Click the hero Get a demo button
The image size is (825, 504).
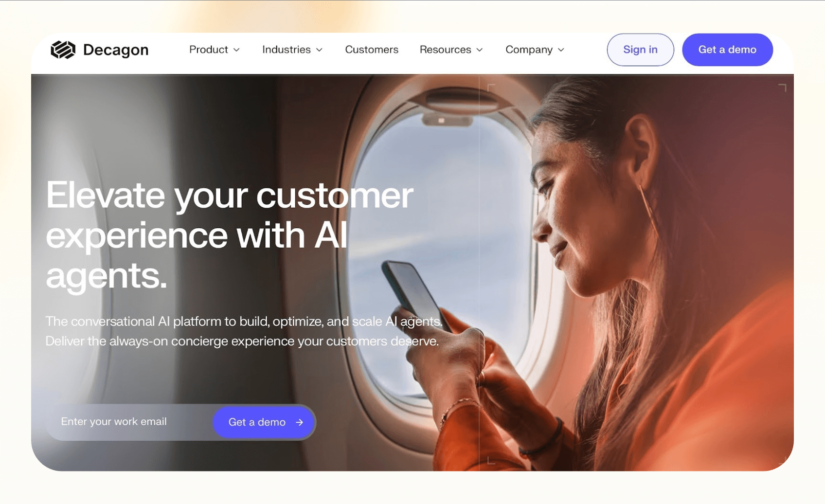pos(264,422)
